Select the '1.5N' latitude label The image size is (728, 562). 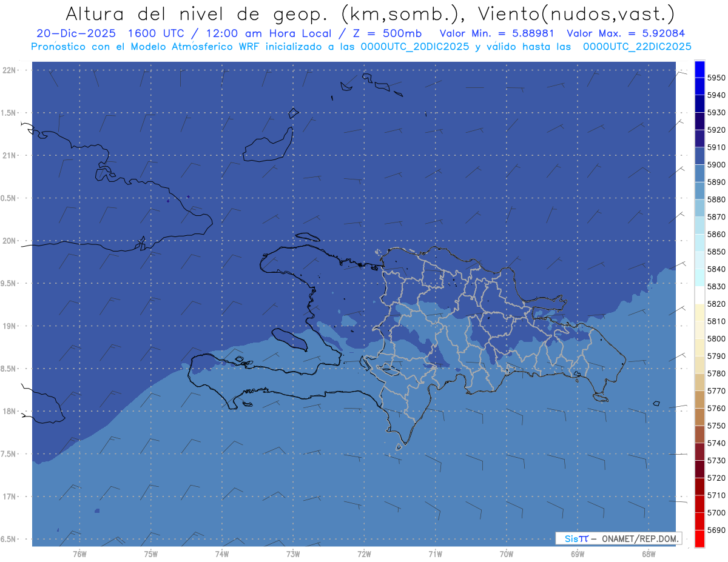pyautogui.click(x=9, y=113)
